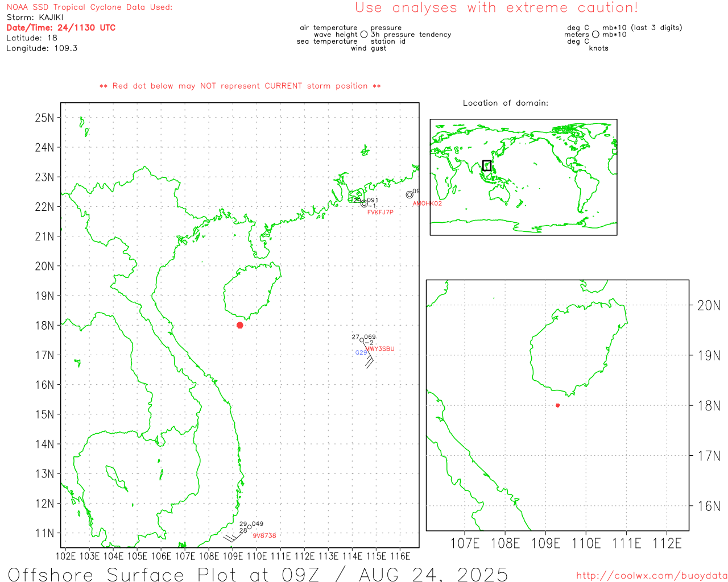The height and width of the screenshot is (582, 728).
Task: Click the legend circle between 'meters' and 'mb*10'
Action: pyautogui.click(x=595, y=34)
